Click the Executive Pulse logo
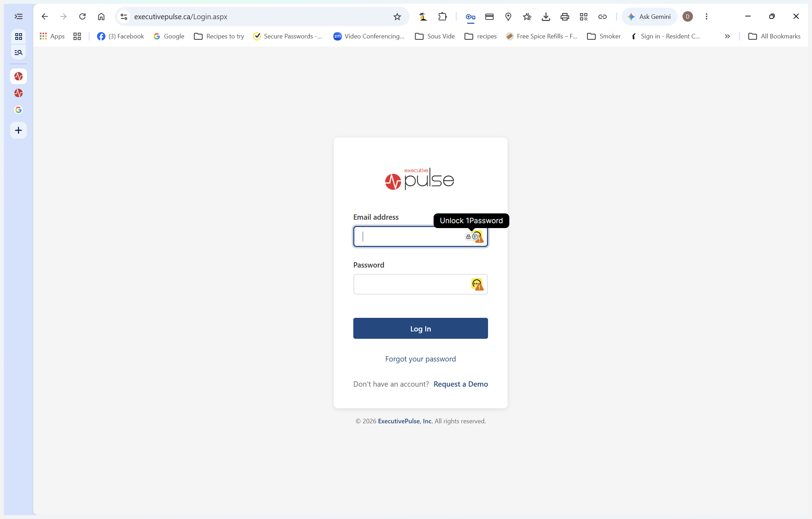The width and height of the screenshot is (812, 519). pyautogui.click(x=419, y=179)
